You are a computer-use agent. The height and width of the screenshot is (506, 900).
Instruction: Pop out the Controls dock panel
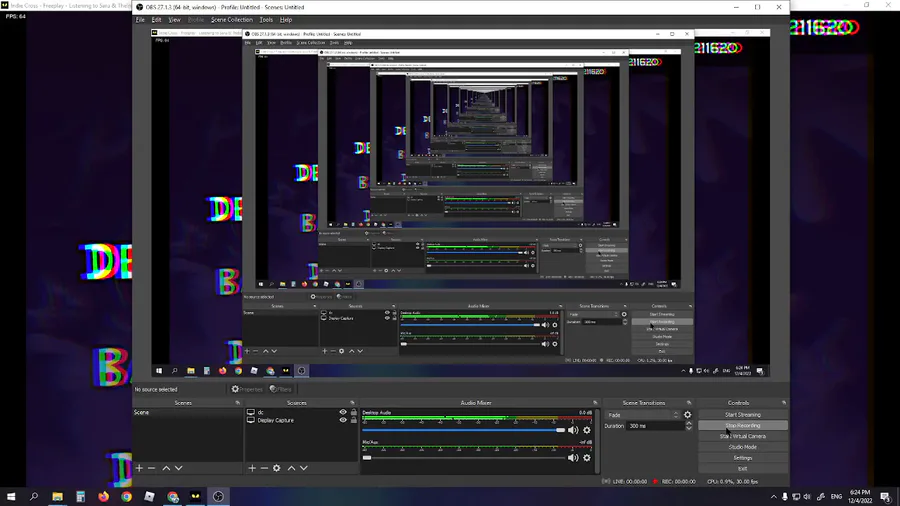[x=784, y=403]
